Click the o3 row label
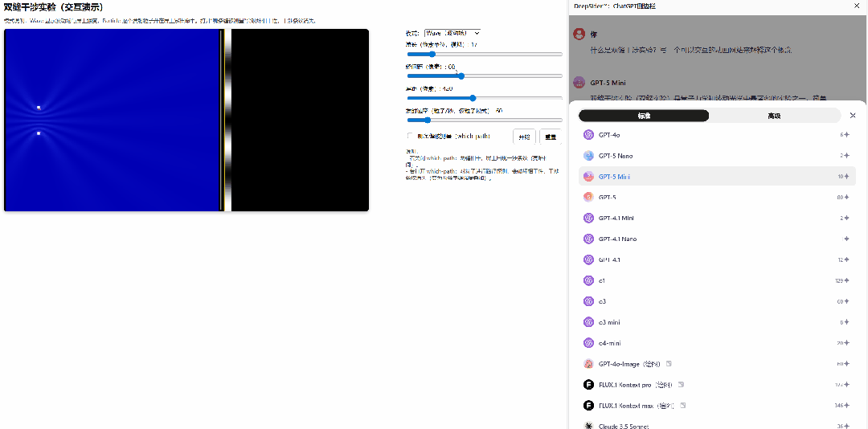 [602, 302]
